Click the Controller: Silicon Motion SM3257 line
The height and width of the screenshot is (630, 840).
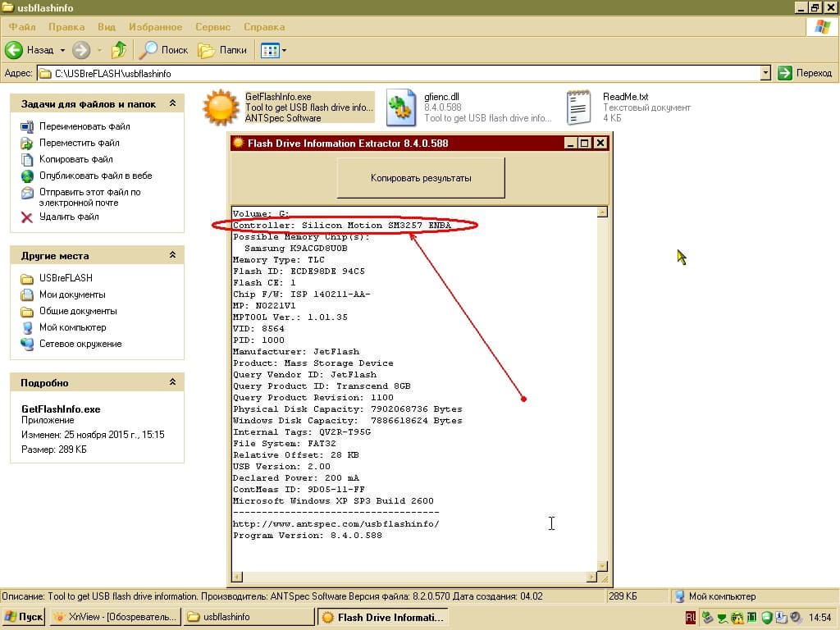[x=342, y=226]
